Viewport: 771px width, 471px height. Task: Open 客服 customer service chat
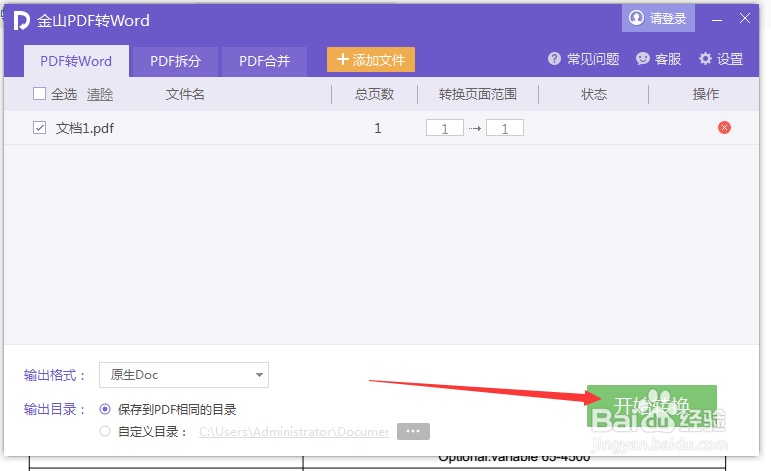[x=658, y=59]
